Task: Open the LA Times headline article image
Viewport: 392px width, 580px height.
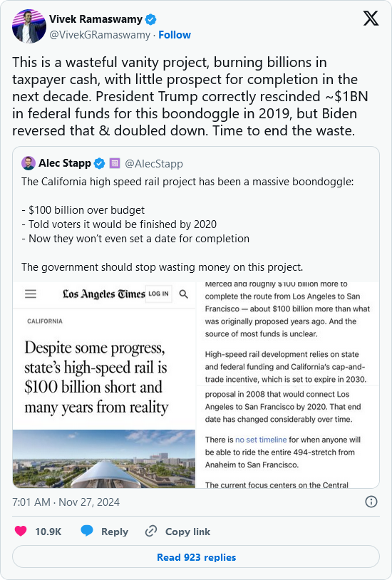Action: (x=104, y=385)
